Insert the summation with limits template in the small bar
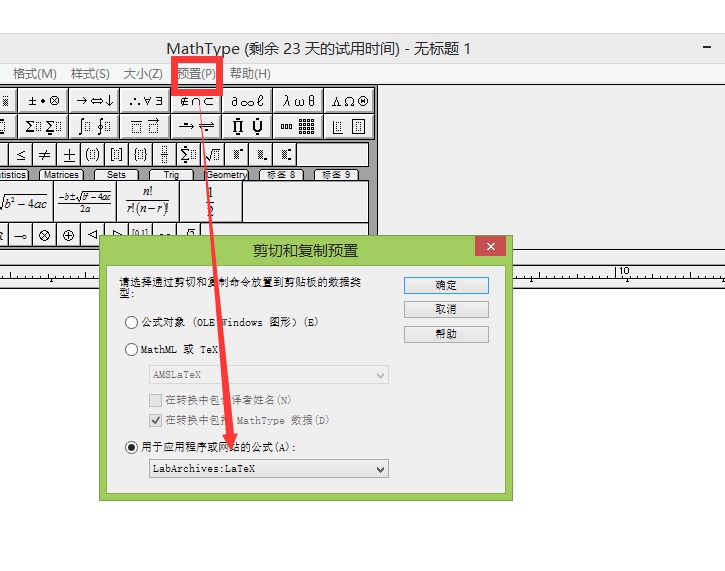Image resolution: width=725 pixels, height=571 pixels. [x=189, y=154]
